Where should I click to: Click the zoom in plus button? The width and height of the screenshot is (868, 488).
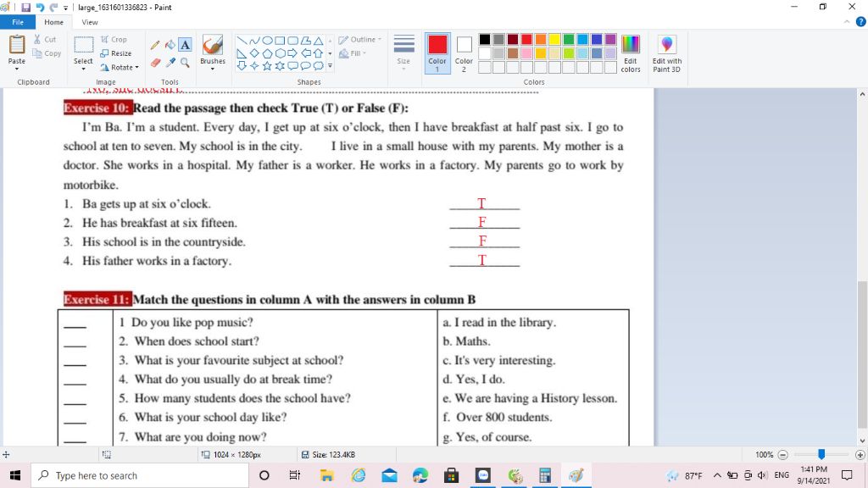[860, 455]
